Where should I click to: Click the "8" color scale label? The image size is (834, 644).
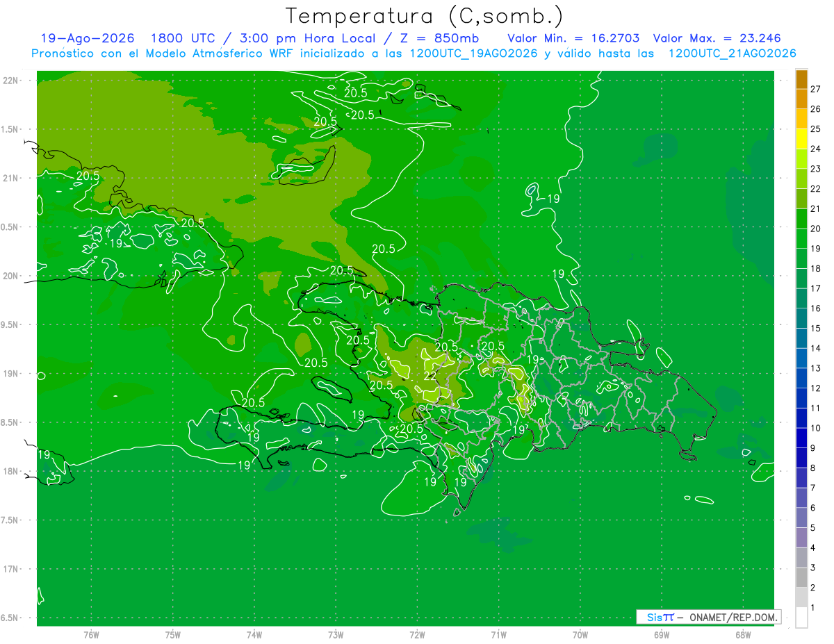coord(814,468)
